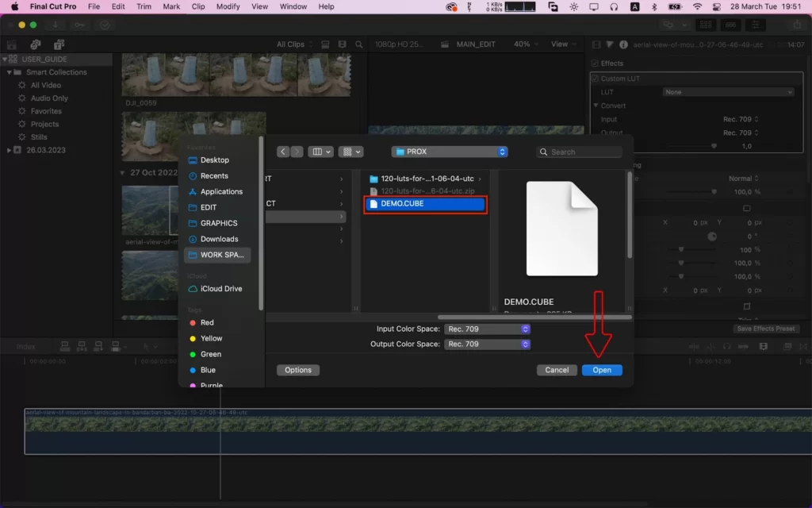Click the Search field in file dialog
The width and height of the screenshot is (812, 508).
579,152
